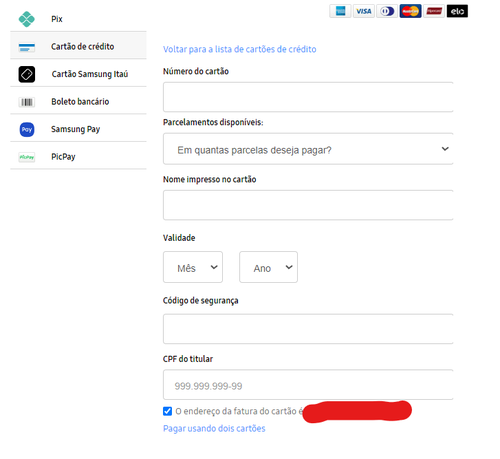Click the Cartão Samsung Itaú black icon
The image size is (500, 459).
27,74
